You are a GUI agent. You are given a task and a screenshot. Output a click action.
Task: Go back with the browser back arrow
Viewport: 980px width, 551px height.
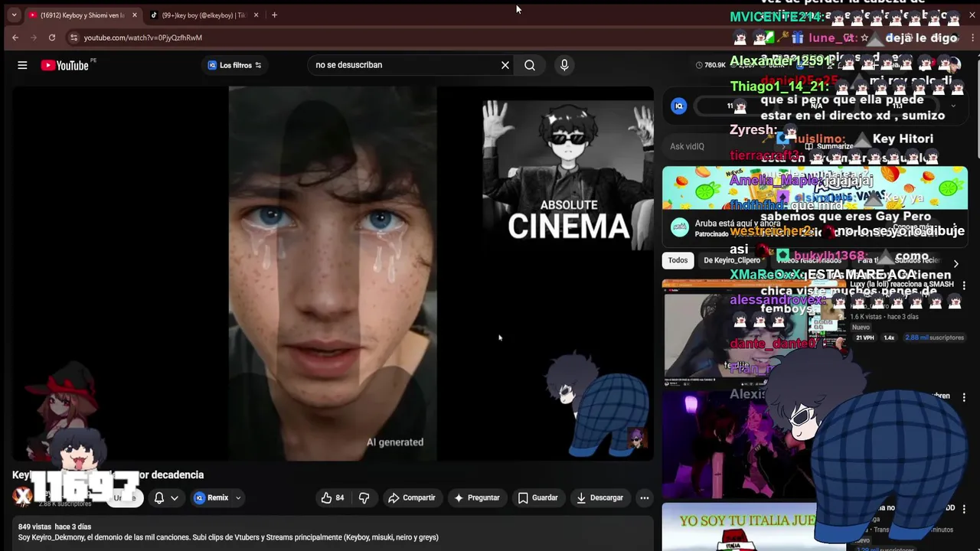pos(15,37)
